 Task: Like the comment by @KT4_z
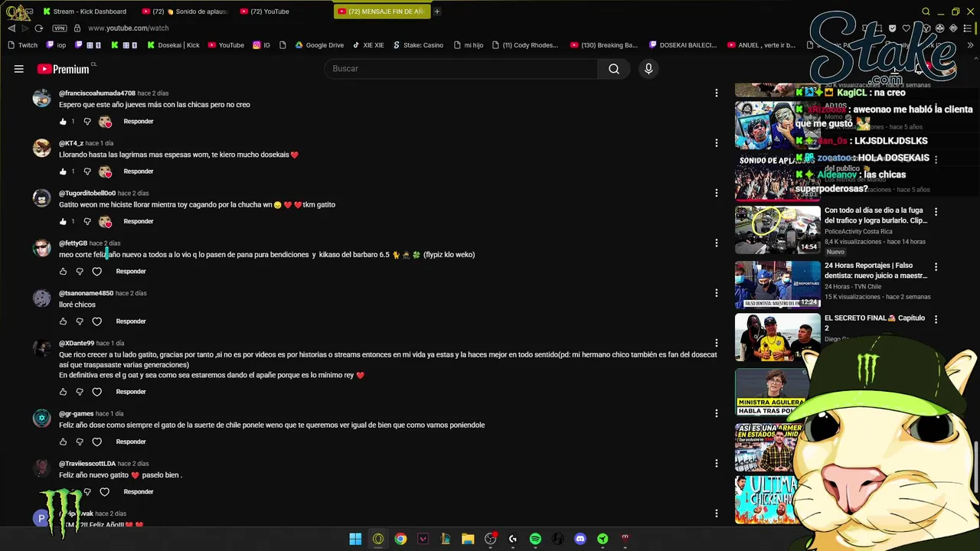coord(64,171)
